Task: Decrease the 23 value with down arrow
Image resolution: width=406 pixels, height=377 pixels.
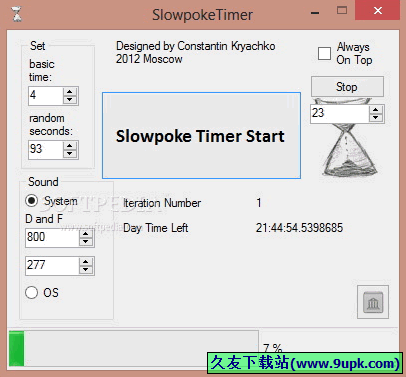Action: [376, 118]
